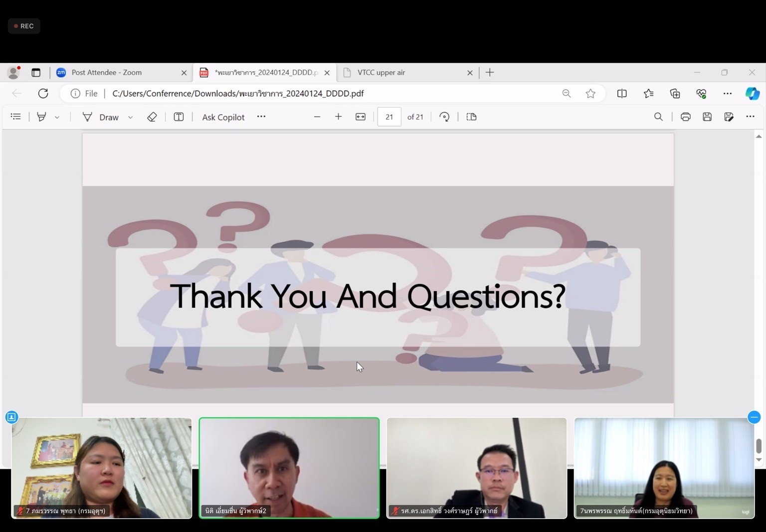Select the Highlight tool

[42, 117]
